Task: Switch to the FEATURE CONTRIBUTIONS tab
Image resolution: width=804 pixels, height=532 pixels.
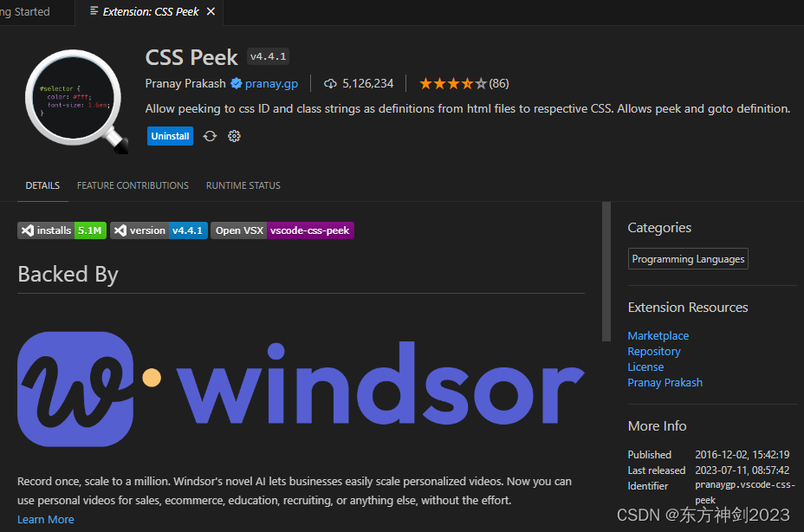Action: point(133,185)
